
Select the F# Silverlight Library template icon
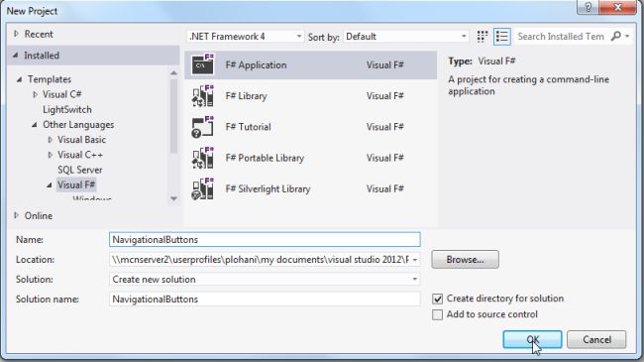(x=203, y=188)
